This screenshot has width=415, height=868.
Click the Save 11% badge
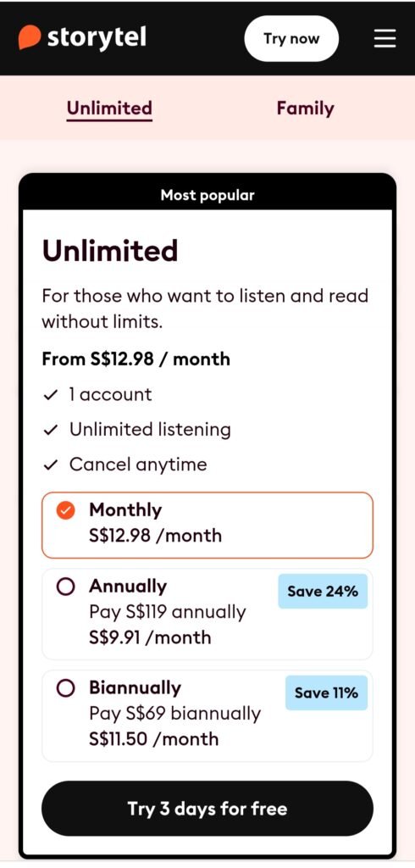pyautogui.click(x=326, y=693)
